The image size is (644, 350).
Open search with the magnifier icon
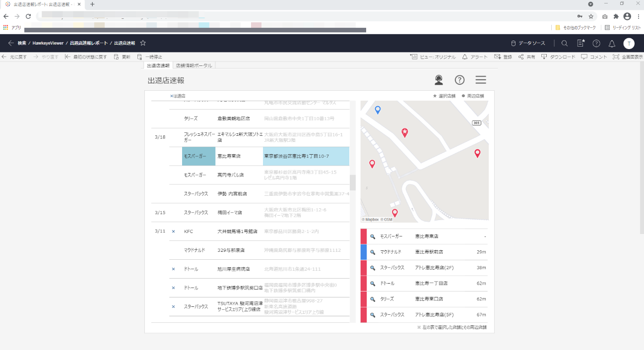[565, 43]
